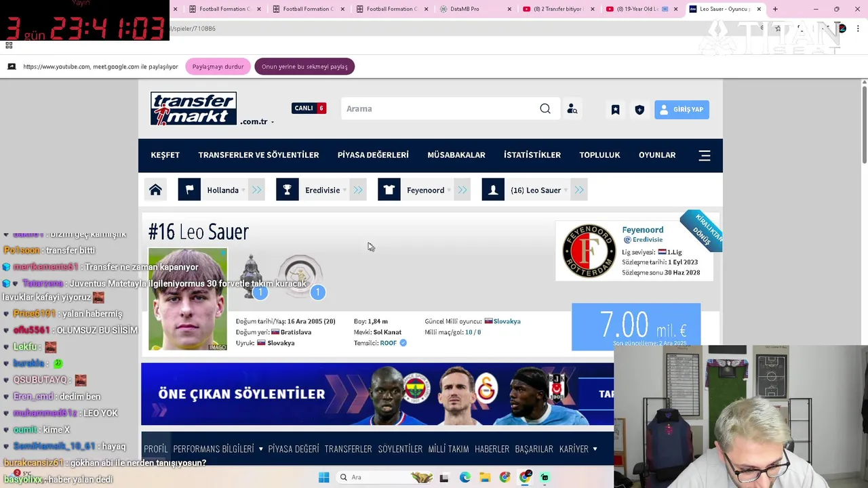Select the Milli Takım tab
Viewport: 868px width, 488px height.
coord(449,449)
